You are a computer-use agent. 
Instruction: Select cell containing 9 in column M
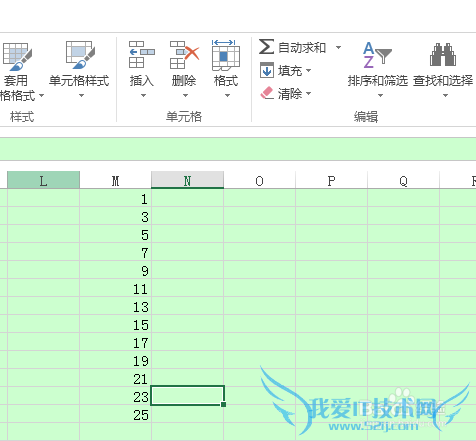115,271
